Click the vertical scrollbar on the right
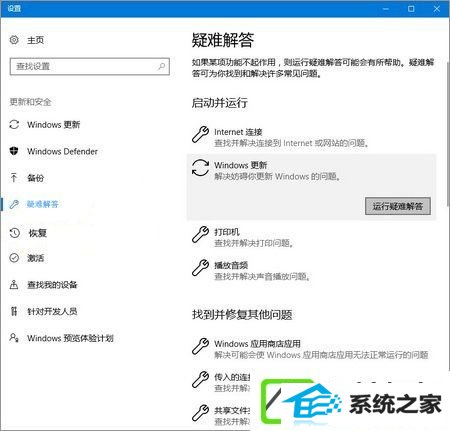The image size is (450, 431). click(448, 133)
